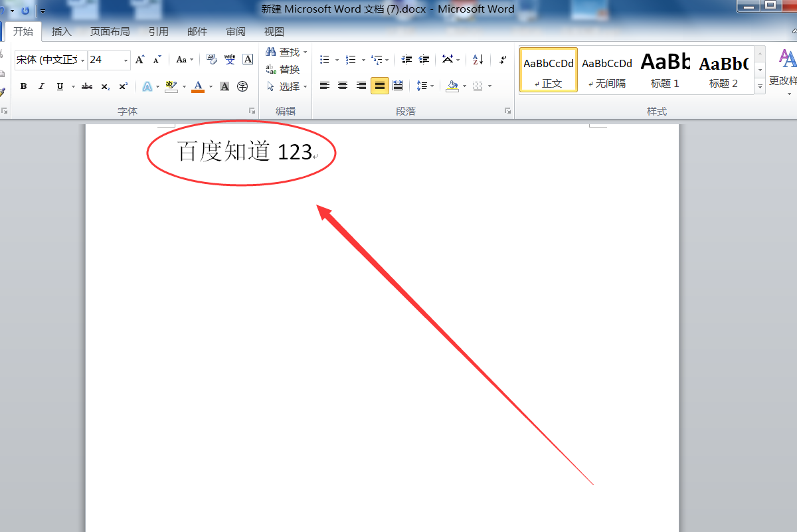This screenshot has width=797, height=532.
Task: Expand font name dropdown (宋体)
Action: [x=83, y=60]
